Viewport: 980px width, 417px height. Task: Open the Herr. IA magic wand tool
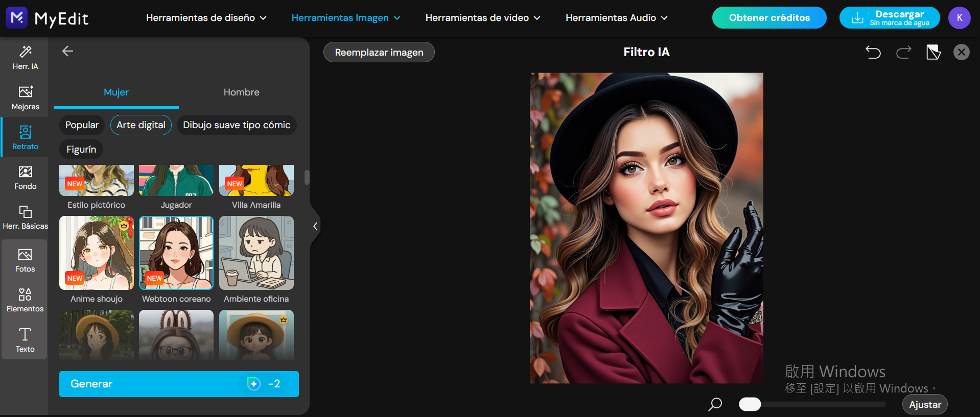pyautogui.click(x=25, y=57)
